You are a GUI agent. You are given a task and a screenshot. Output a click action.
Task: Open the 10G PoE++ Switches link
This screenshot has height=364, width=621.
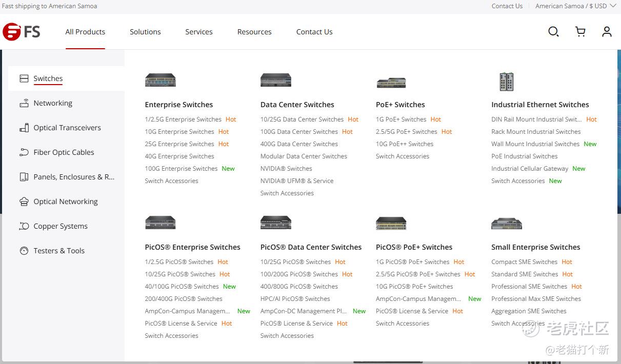(x=405, y=144)
